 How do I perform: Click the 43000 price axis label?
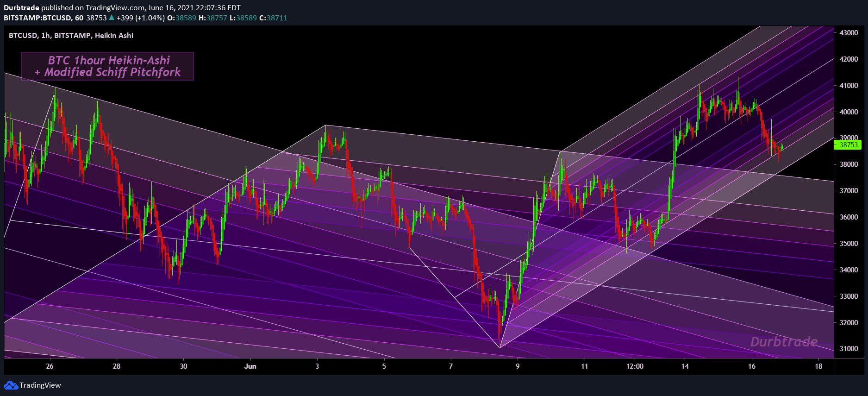(849, 33)
